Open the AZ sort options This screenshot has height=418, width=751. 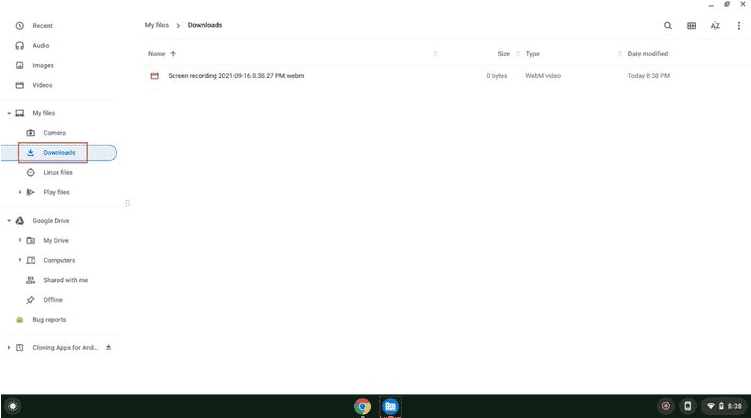(715, 26)
